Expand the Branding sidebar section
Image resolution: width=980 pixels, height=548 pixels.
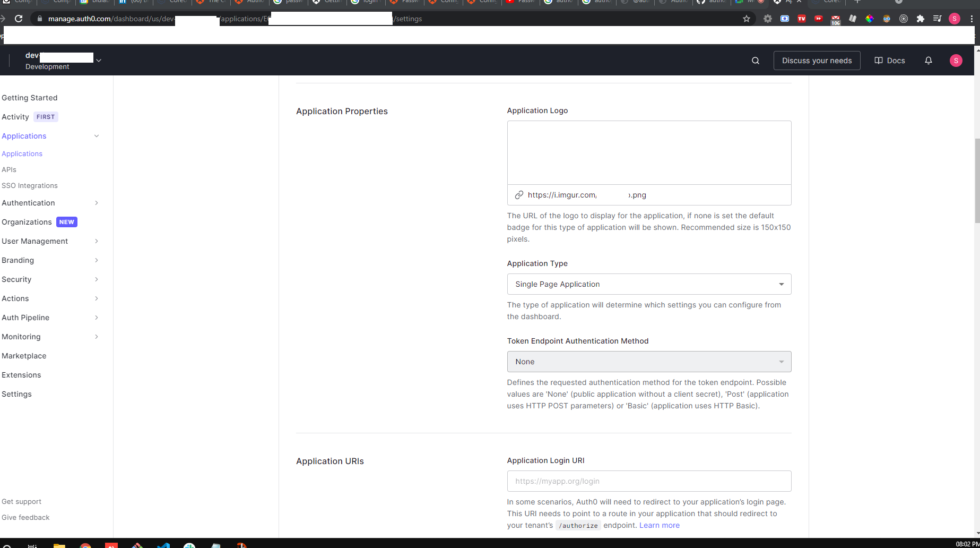point(97,260)
